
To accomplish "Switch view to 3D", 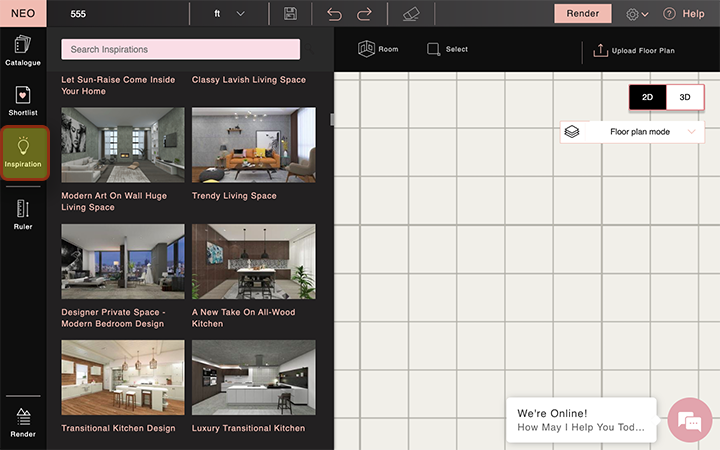I will tap(685, 97).
